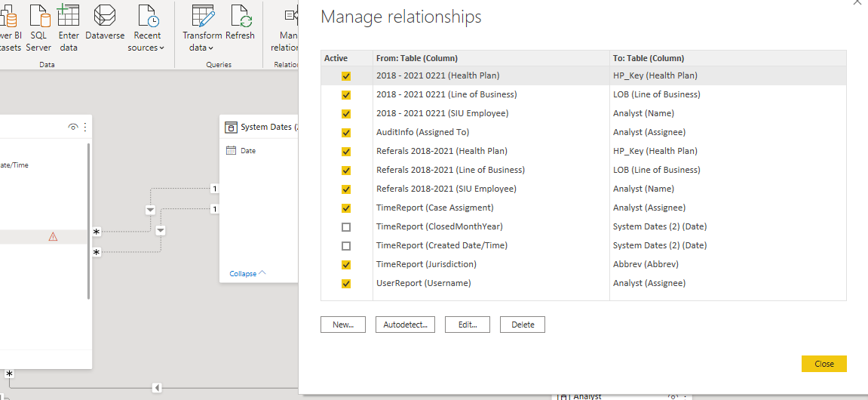
Task: Click the Refresh icon in ribbon
Action: tap(241, 14)
